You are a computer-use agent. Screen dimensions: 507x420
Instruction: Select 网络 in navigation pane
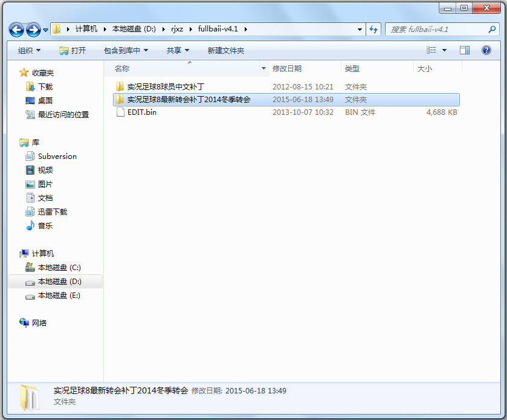point(39,323)
